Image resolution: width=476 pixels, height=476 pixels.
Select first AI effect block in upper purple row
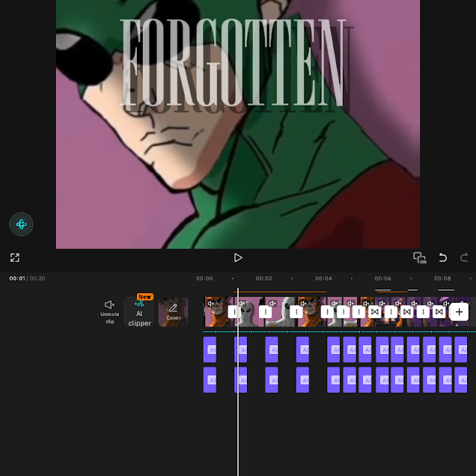coord(210,350)
